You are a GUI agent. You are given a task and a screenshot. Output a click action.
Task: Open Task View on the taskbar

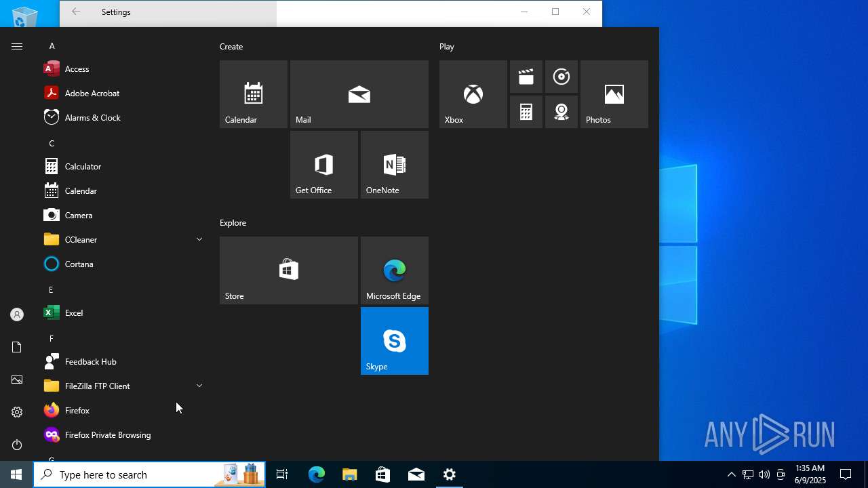(282, 474)
